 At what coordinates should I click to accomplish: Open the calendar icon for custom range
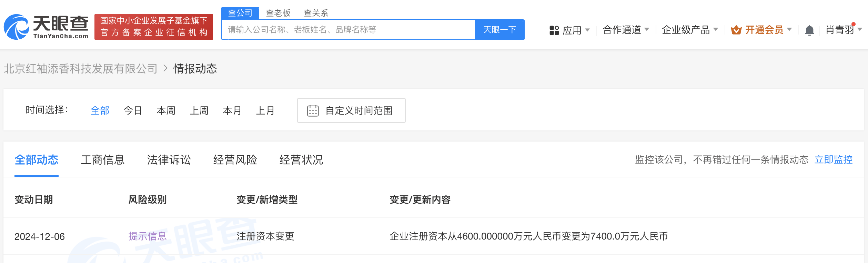pyautogui.click(x=313, y=111)
